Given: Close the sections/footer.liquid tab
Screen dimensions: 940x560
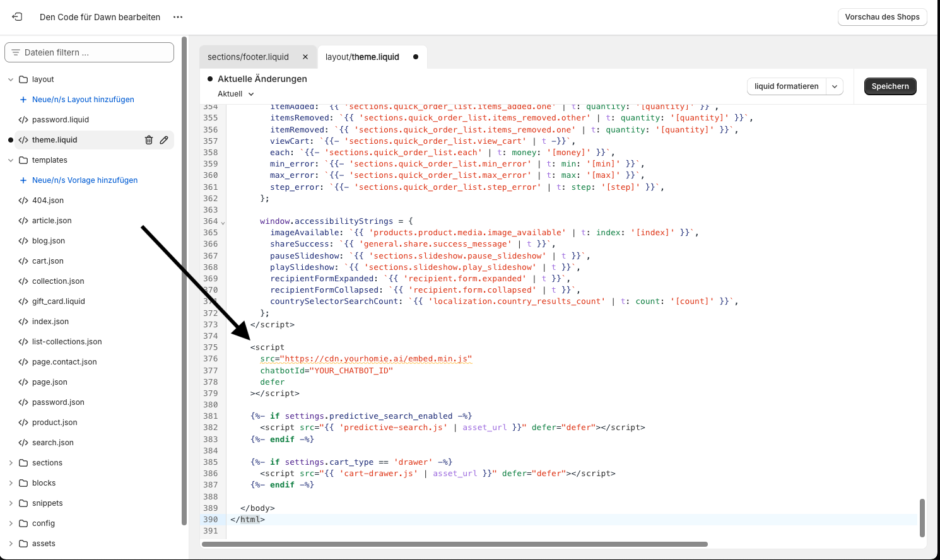Looking at the screenshot, I should pyautogui.click(x=305, y=56).
